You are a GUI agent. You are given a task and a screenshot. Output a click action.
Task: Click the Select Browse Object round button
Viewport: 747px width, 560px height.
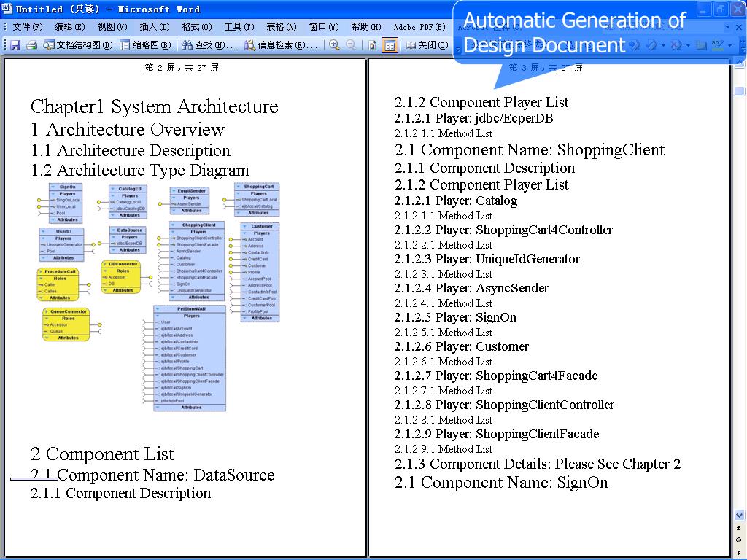click(x=738, y=540)
